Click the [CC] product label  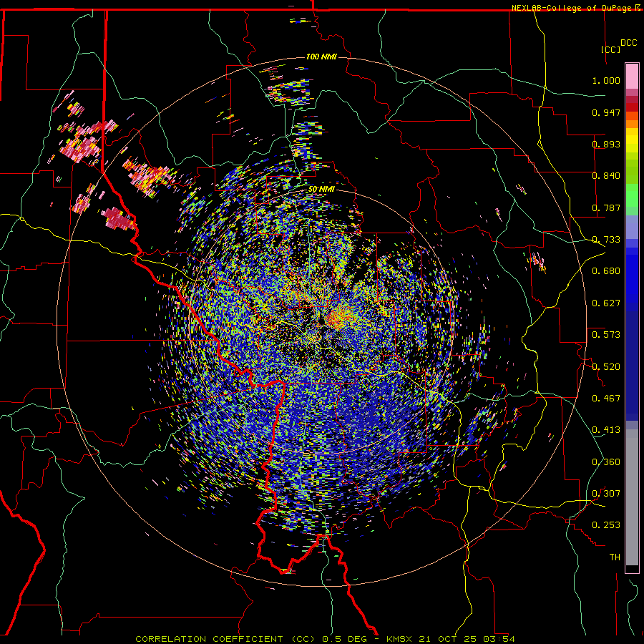(610, 49)
